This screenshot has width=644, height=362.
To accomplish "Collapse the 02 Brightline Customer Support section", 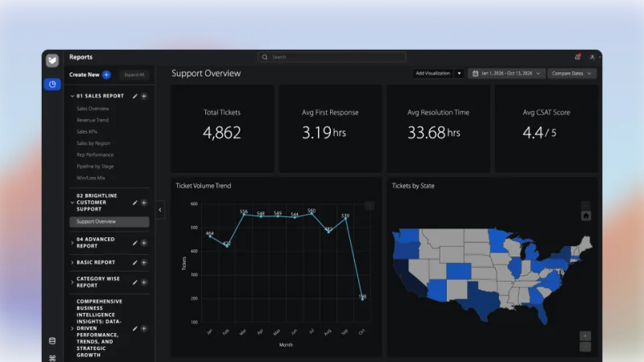I will [x=72, y=203].
